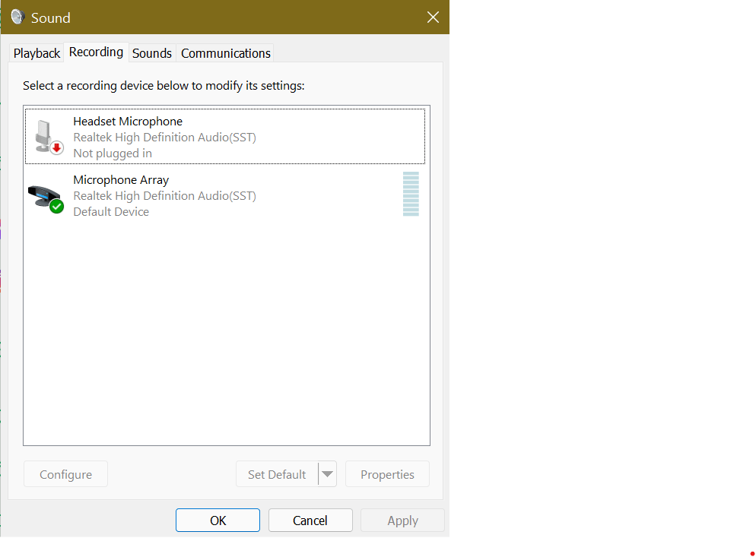Go to the Communications tab
Screen dimensions: 756x557
[x=226, y=53]
